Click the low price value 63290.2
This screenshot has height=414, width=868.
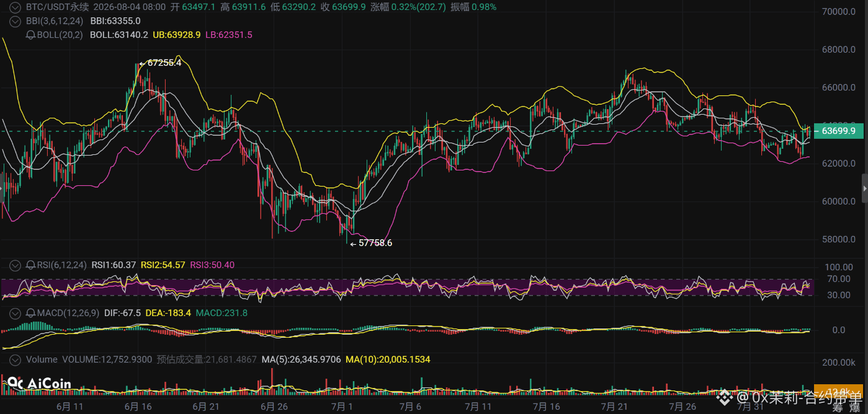(x=299, y=7)
